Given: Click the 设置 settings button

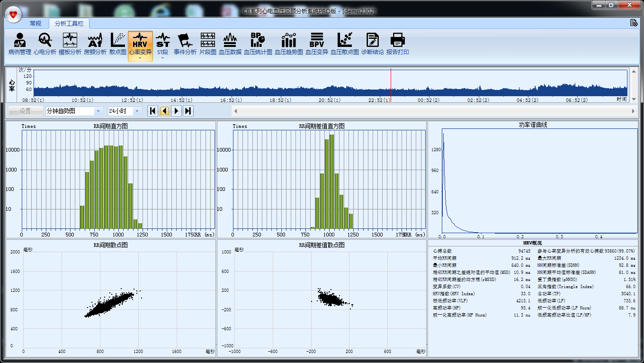Looking at the screenshot, I should pyautogui.click(x=26, y=111).
